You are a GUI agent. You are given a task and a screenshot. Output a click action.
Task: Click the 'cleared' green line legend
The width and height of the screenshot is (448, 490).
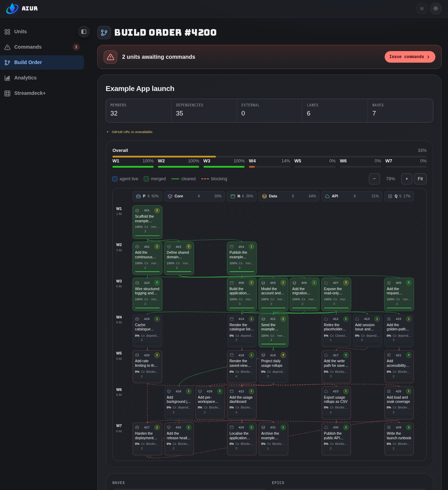pyautogui.click(x=175, y=179)
